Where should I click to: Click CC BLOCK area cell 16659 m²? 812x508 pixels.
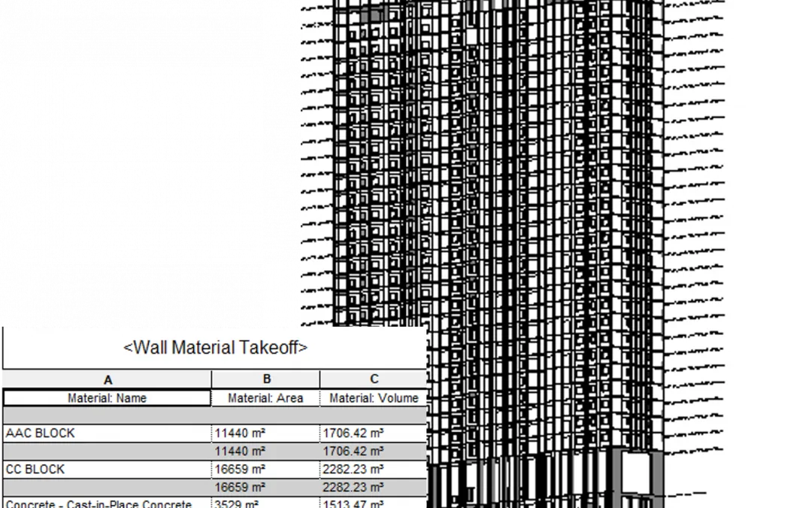(265, 470)
